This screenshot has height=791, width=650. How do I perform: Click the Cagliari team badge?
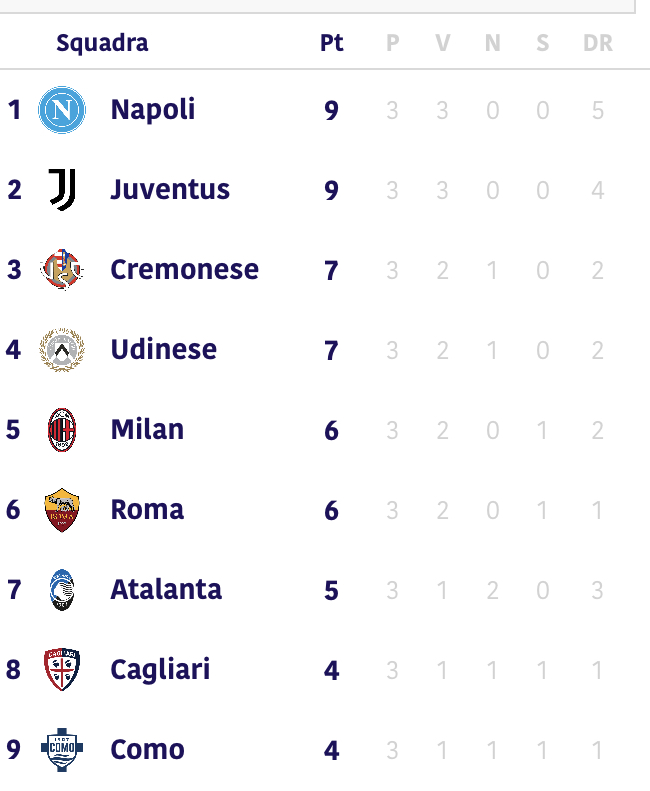pyautogui.click(x=62, y=669)
